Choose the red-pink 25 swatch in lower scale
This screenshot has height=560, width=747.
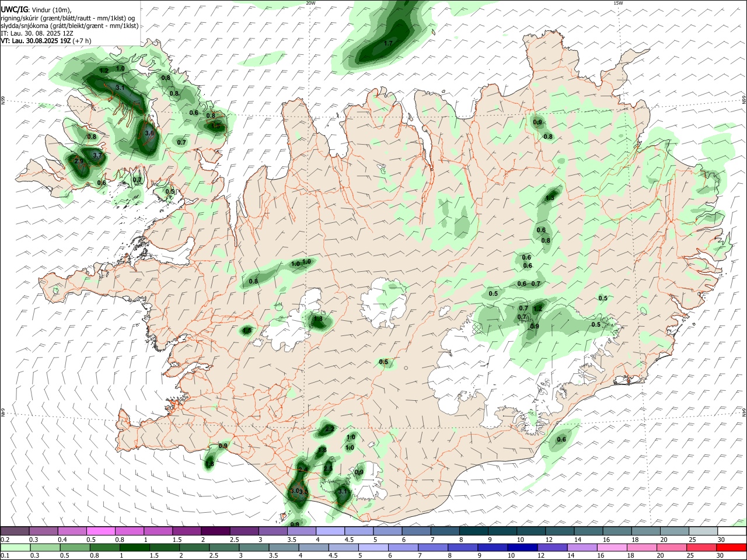pyautogui.click(x=701, y=547)
